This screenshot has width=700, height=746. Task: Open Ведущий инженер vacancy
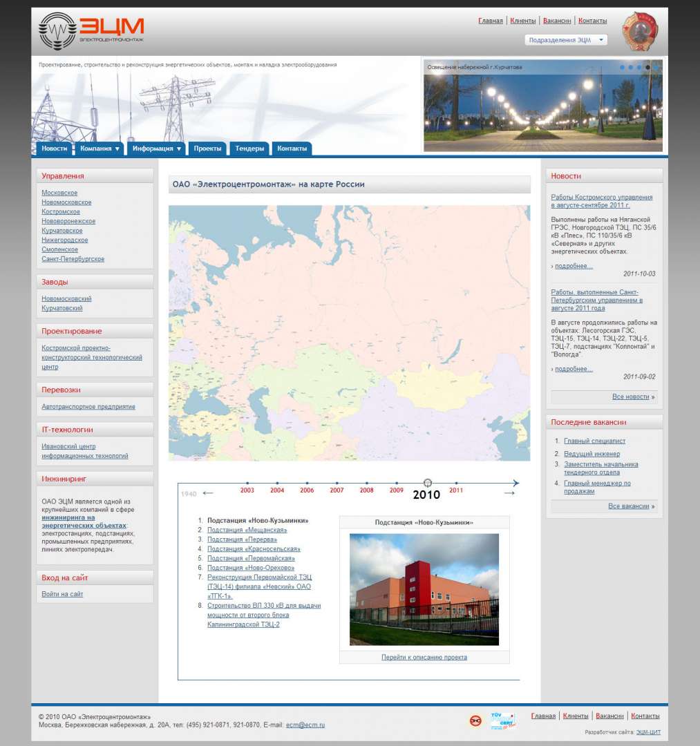592,454
